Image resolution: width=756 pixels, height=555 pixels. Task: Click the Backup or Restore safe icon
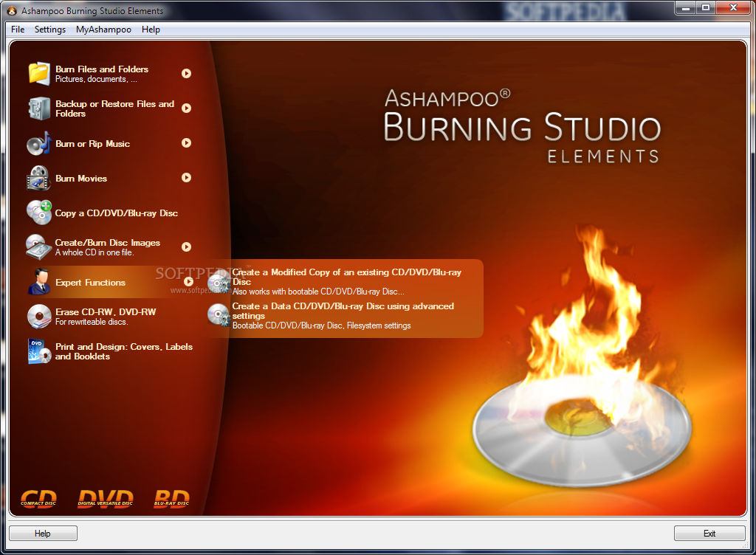(38, 108)
